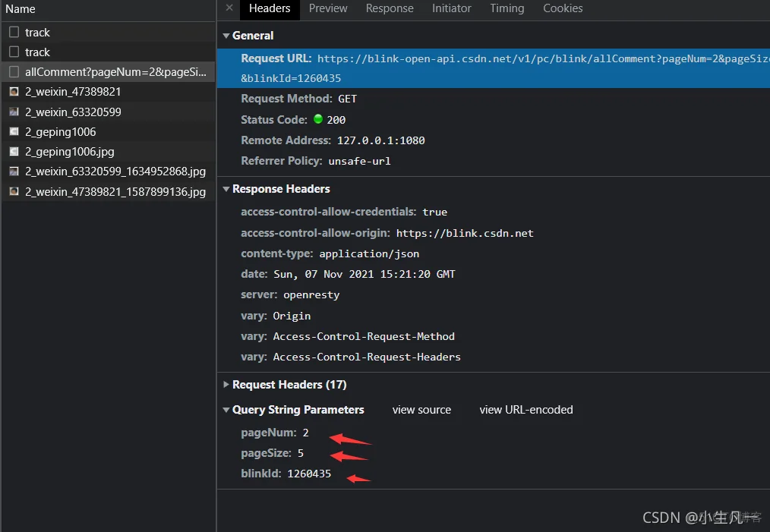This screenshot has height=532, width=770.
Task: Click the image icon beside 2_weixin_47389821_1587899136.jpg
Action: 14,191
